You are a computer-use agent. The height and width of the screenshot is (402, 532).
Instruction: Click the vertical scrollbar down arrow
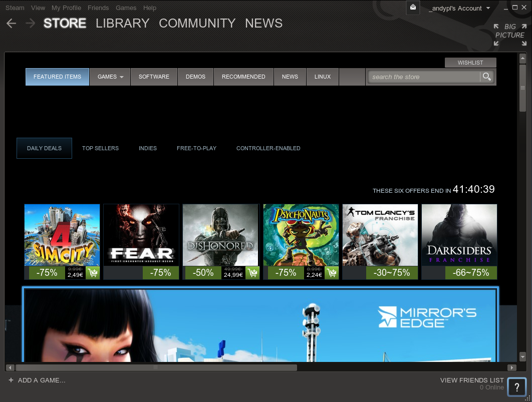(522, 357)
